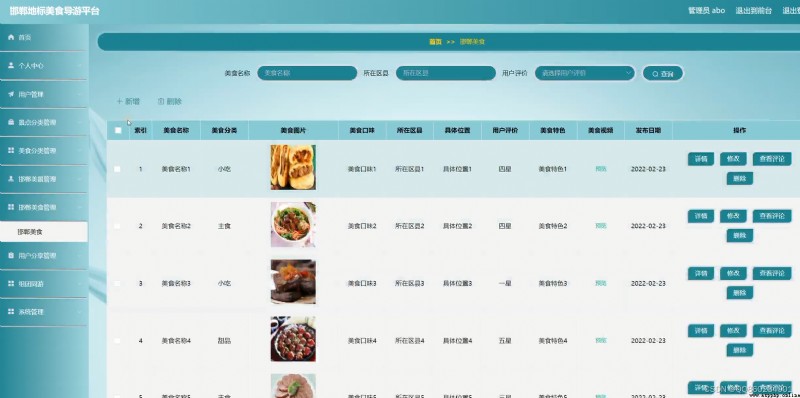Click 修改 button for 美食名称4

pyautogui.click(x=733, y=331)
